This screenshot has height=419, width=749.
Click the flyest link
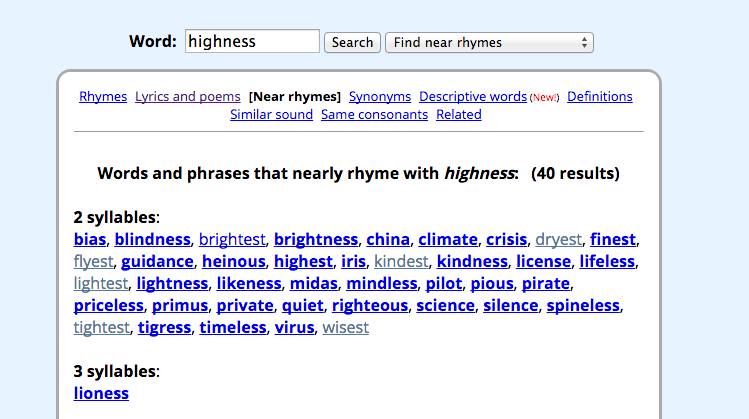point(93,261)
